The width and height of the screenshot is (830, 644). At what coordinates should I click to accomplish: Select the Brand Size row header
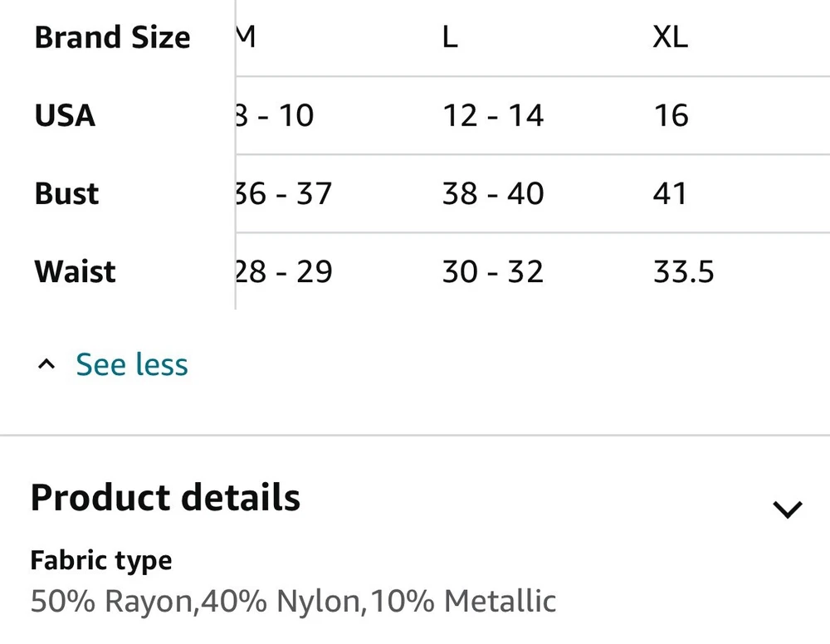click(x=112, y=37)
